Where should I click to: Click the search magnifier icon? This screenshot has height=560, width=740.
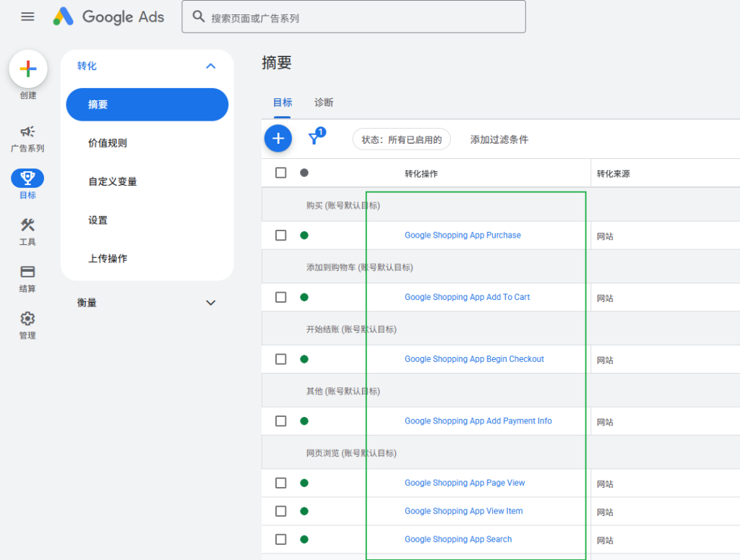tap(198, 17)
